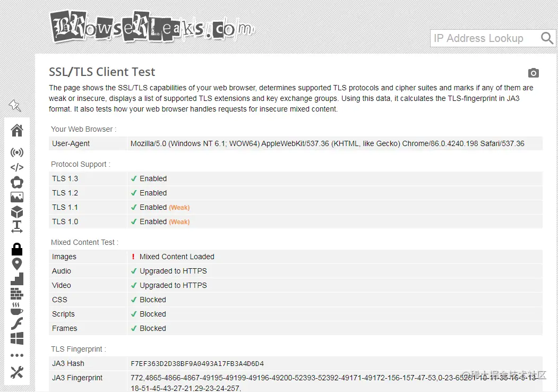The image size is (558, 392).
Task: Open the Flash Player icon
Action: coord(17,323)
